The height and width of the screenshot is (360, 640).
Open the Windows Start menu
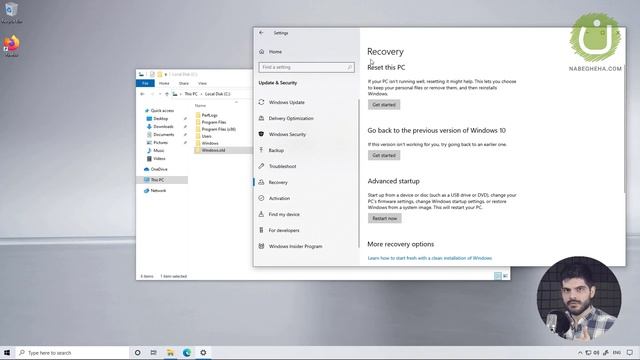(7, 353)
